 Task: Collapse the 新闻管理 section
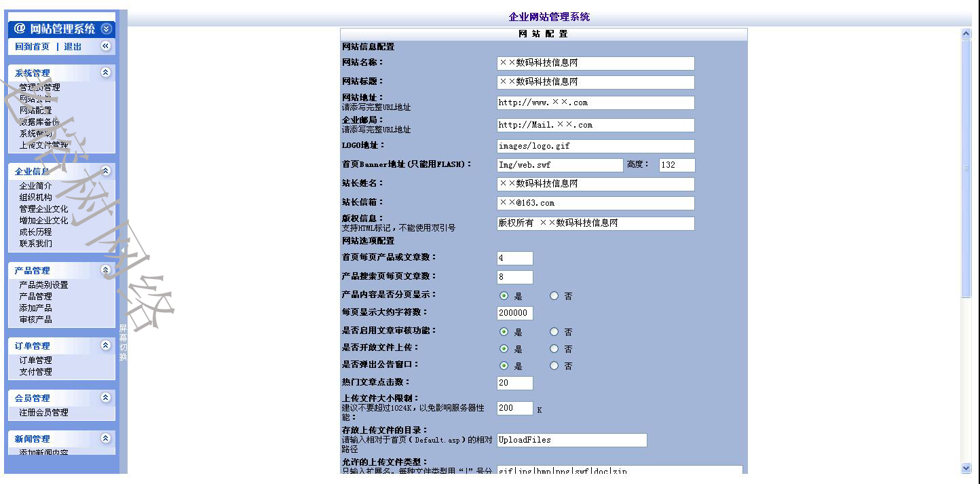coord(106,438)
